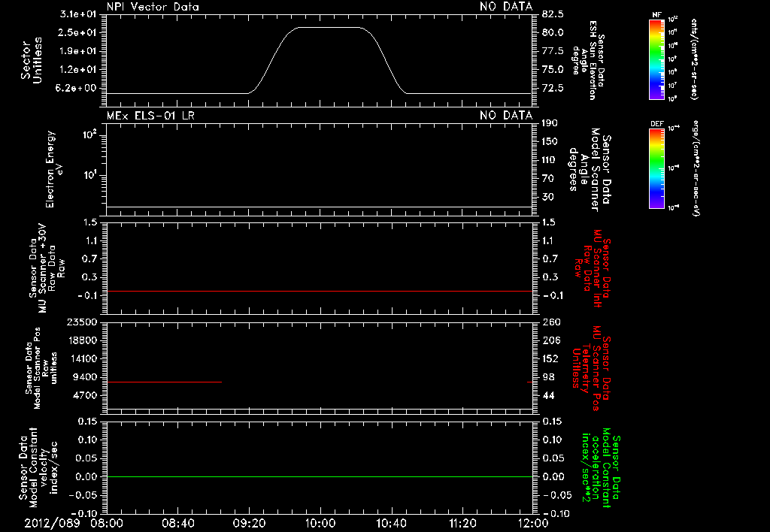Click the 190 scanner angle tick
This screenshot has width=770, height=532.
point(550,123)
